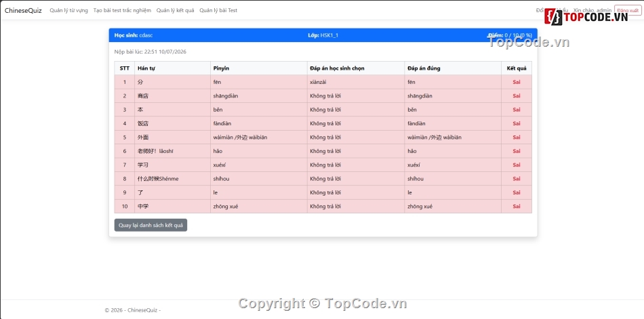The image size is (644, 319).
Task: Select the Lớp: HSK1_1 label
Action: point(323,35)
